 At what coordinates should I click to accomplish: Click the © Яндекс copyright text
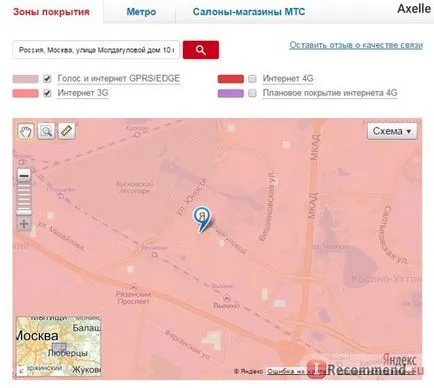pos(248,371)
